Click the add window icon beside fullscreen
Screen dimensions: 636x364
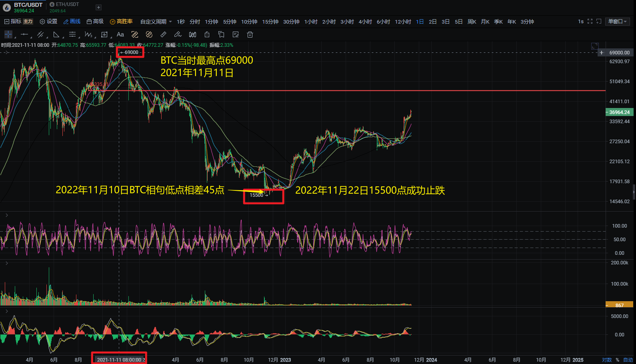pos(599,22)
